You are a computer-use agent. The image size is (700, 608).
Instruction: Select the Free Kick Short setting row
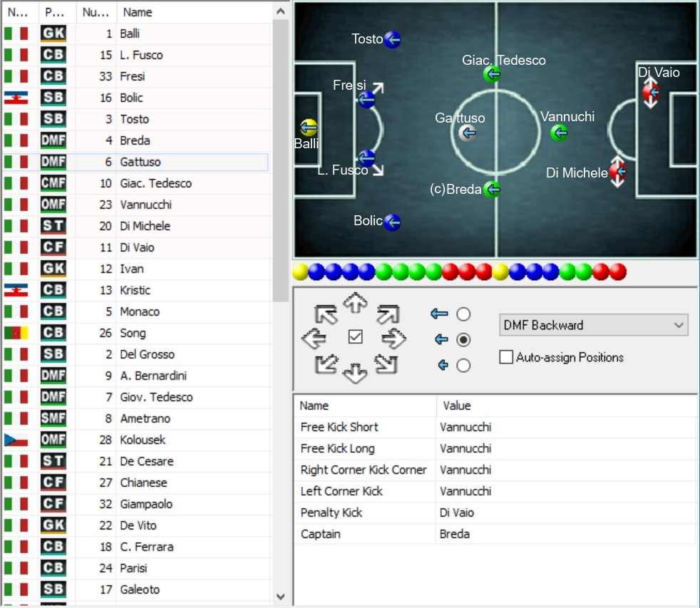pos(495,427)
